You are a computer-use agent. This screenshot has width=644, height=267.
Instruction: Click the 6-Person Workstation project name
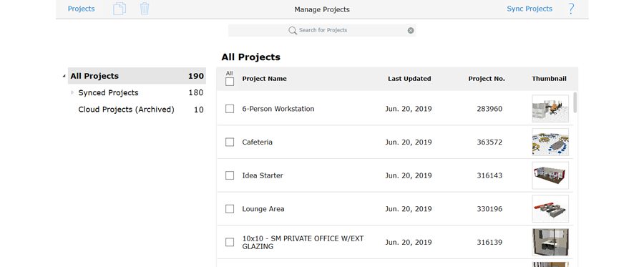[x=278, y=109]
